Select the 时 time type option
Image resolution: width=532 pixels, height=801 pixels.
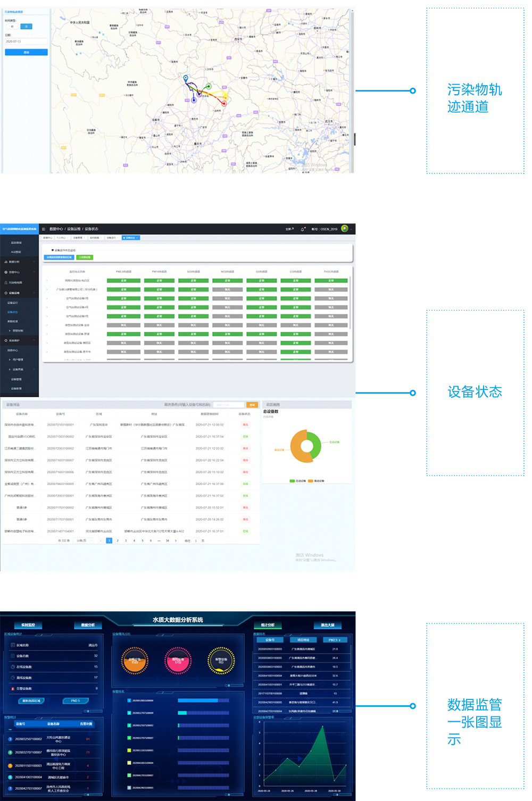point(12,27)
